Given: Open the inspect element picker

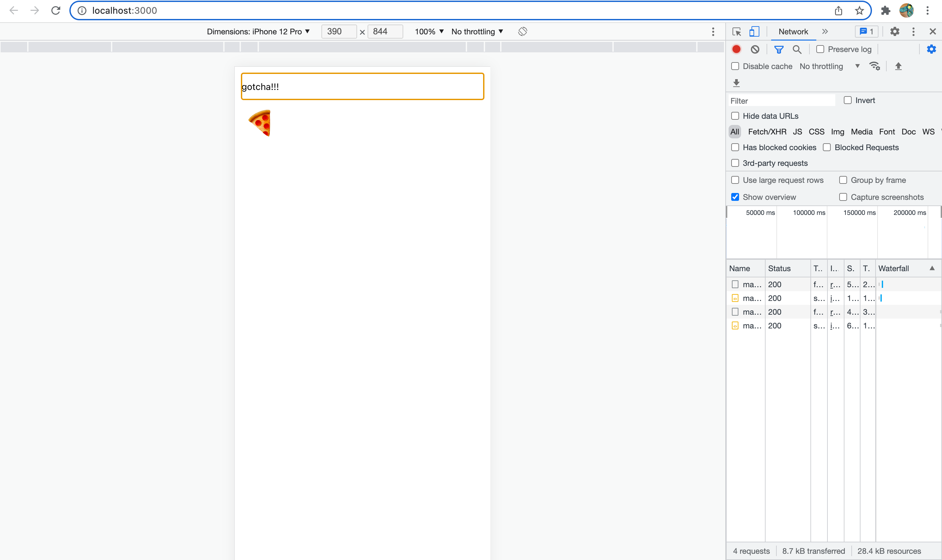Looking at the screenshot, I should click(736, 31).
